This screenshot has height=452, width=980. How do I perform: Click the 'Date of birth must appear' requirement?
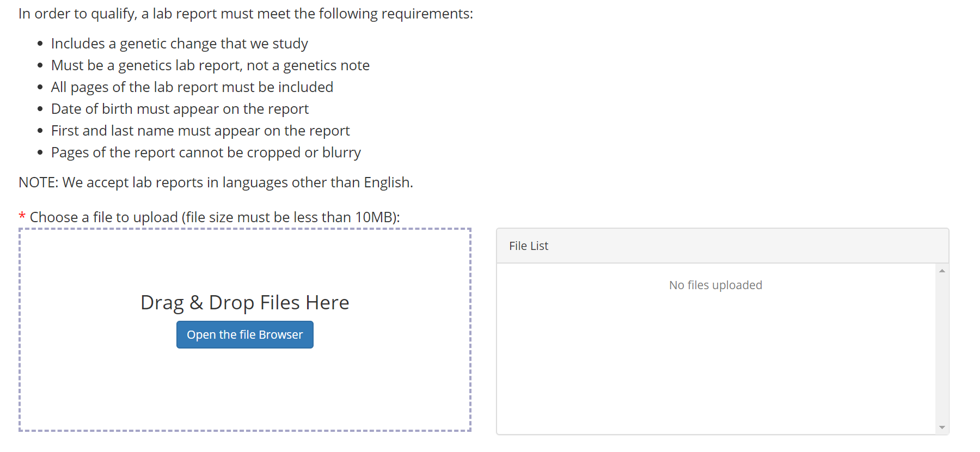click(180, 109)
